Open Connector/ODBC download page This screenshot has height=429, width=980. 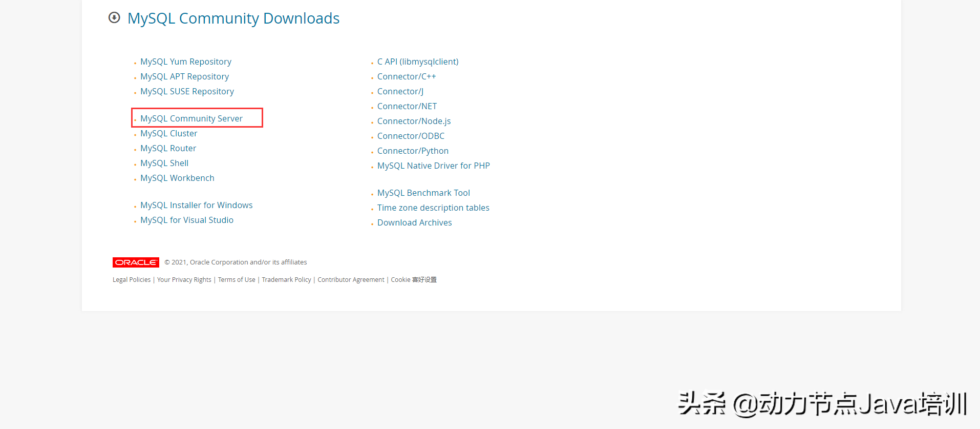pos(411,136)
